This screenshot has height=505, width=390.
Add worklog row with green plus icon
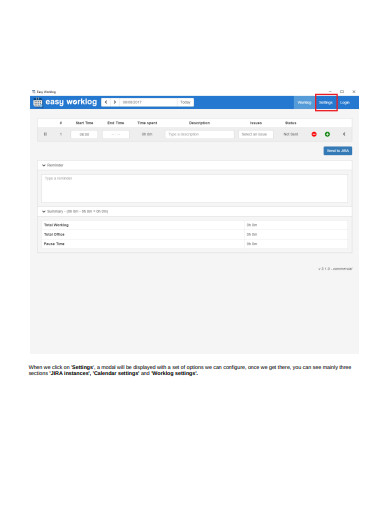click(327, 134)
